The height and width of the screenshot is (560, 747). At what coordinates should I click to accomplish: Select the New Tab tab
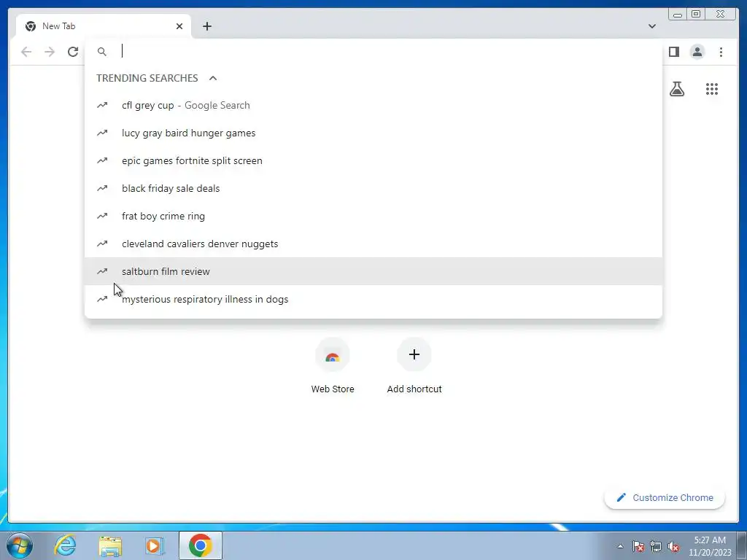104,26
